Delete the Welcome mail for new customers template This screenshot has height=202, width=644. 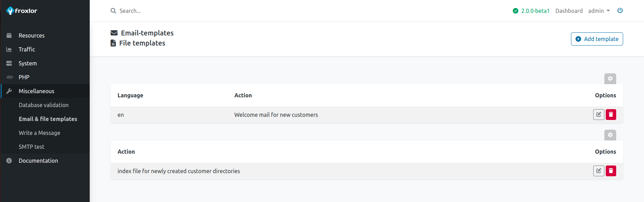pos(611,114)
